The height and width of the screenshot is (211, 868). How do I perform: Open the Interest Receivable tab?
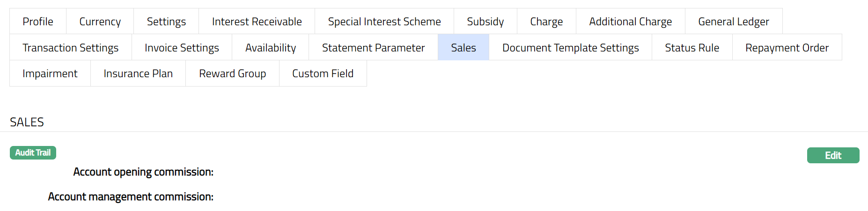coord(257,22)
